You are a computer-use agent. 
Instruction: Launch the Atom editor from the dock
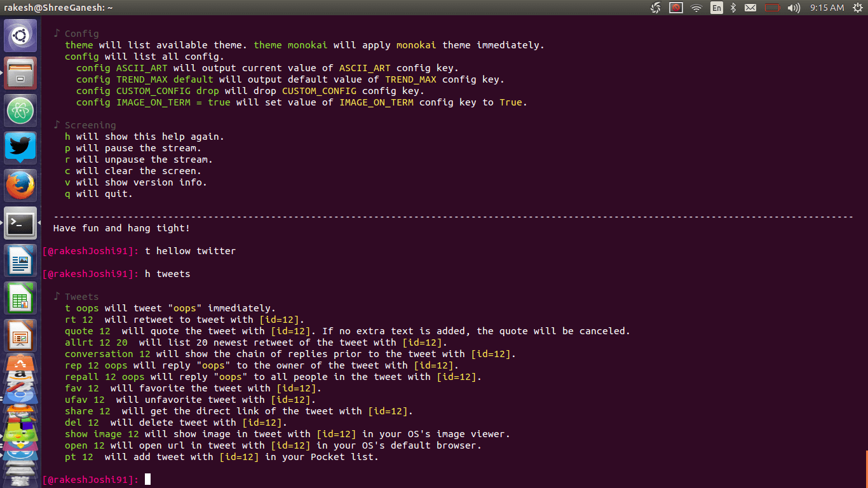coord(21,111)
